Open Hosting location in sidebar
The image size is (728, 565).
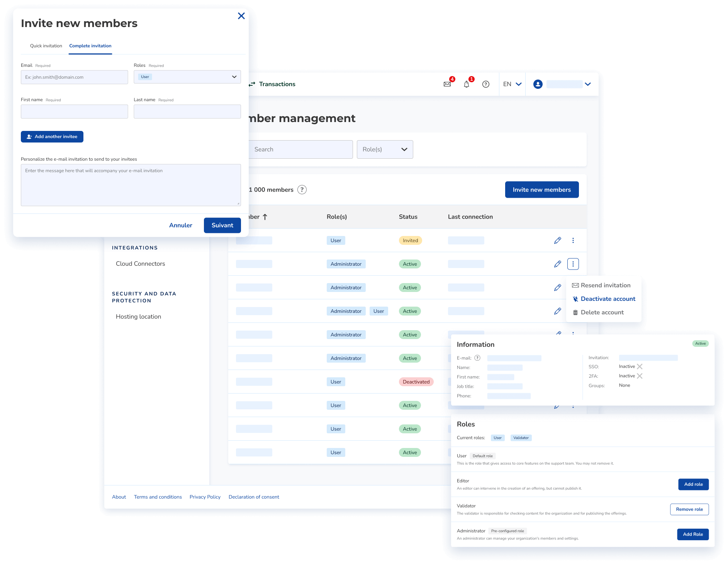(139, 317)
